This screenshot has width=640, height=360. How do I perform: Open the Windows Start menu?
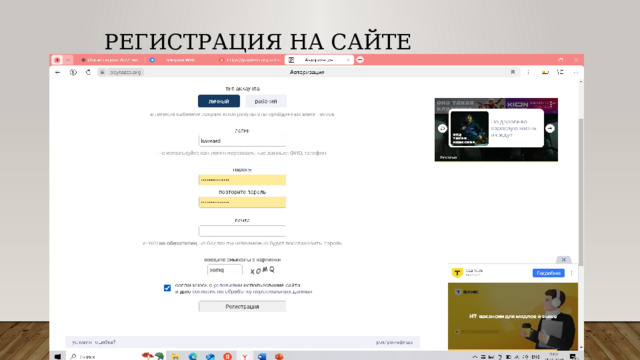(x=58, y=356)
